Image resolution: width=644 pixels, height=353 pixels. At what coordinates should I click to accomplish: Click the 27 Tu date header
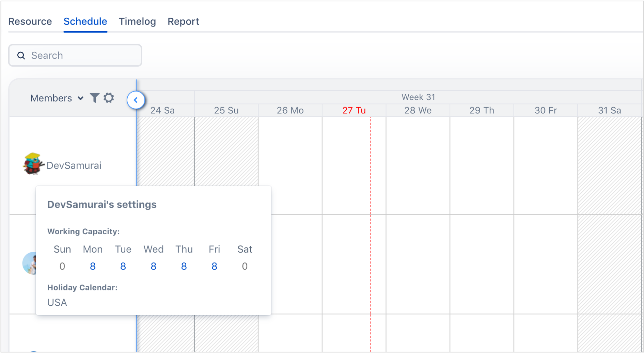pyautogui.click(x=354, y=111)
